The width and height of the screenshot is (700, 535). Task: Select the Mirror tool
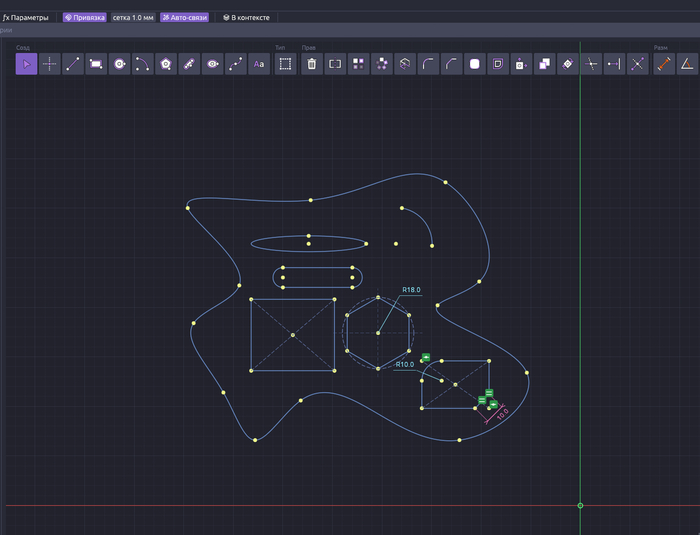coord(335,64)
